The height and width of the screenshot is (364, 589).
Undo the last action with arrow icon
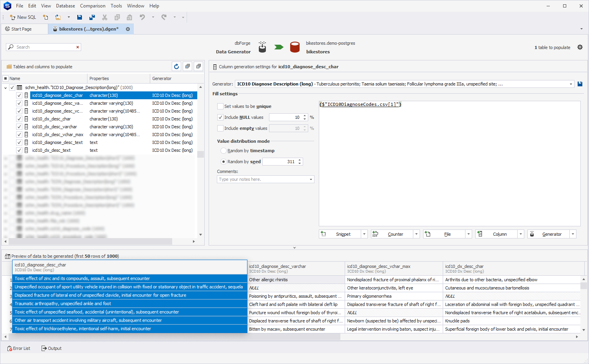[142, 17]
